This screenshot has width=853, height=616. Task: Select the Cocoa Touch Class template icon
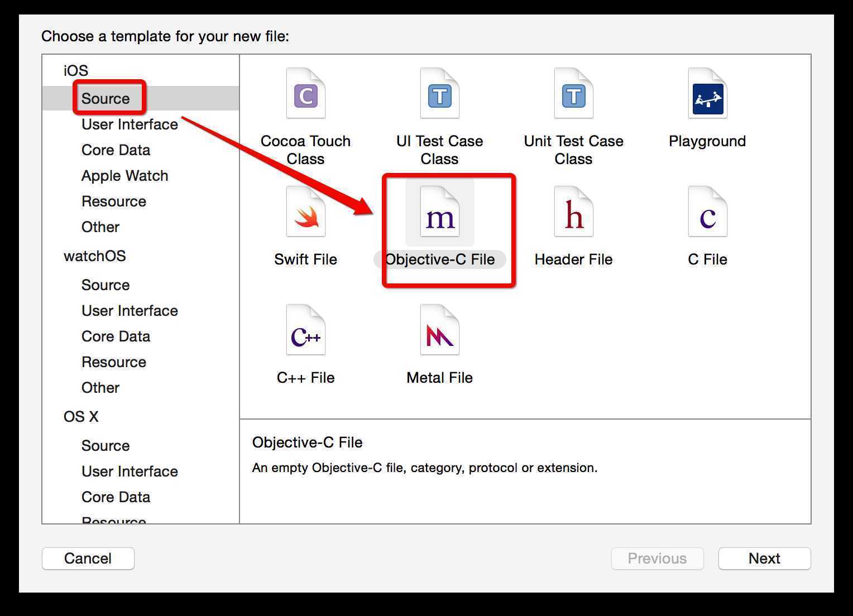(x=305, y=93)
